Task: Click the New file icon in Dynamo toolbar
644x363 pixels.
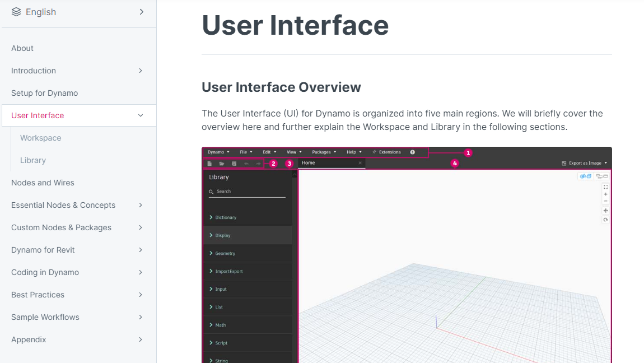Action: 210,164
